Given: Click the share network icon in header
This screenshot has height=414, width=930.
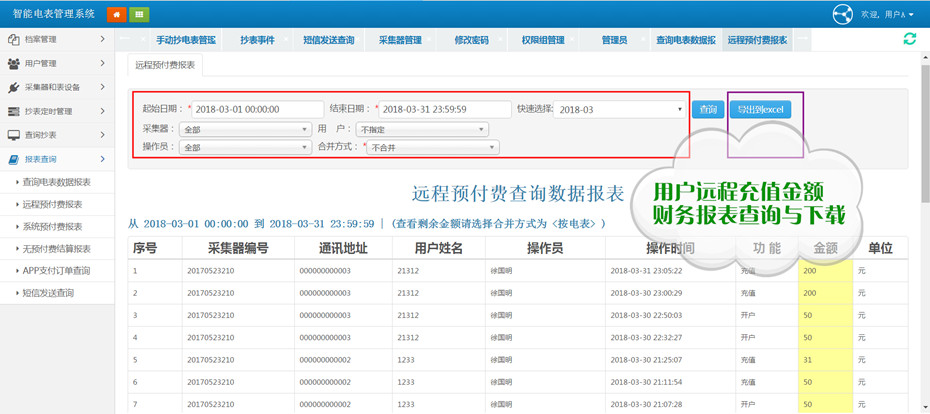Looking at the screenshot, I should tap(843, 14).
